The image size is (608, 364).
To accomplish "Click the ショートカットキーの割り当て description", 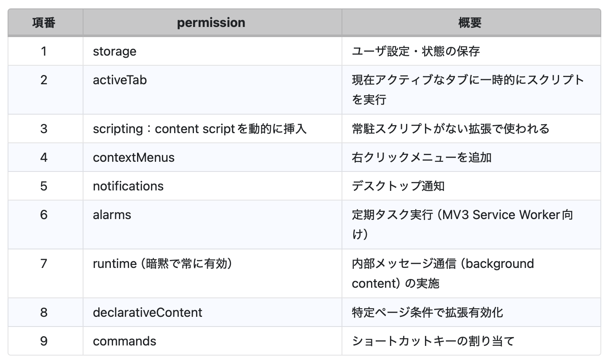I will pos(433,341).
